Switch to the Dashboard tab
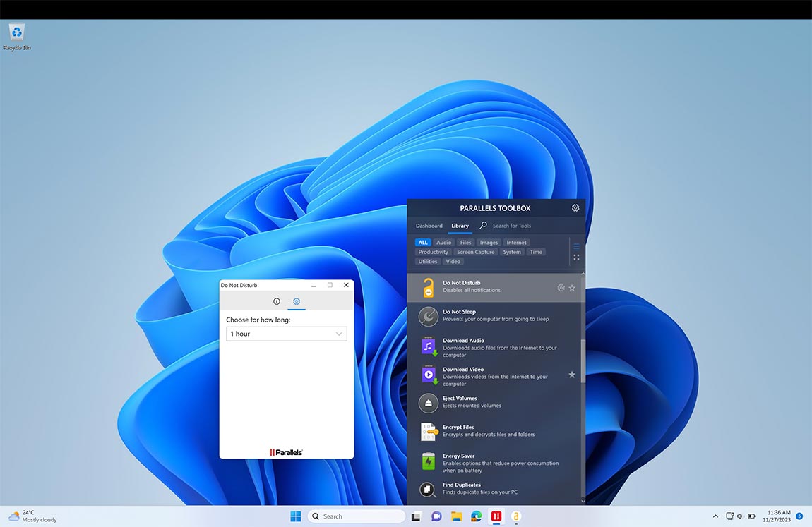 point(429,226)
